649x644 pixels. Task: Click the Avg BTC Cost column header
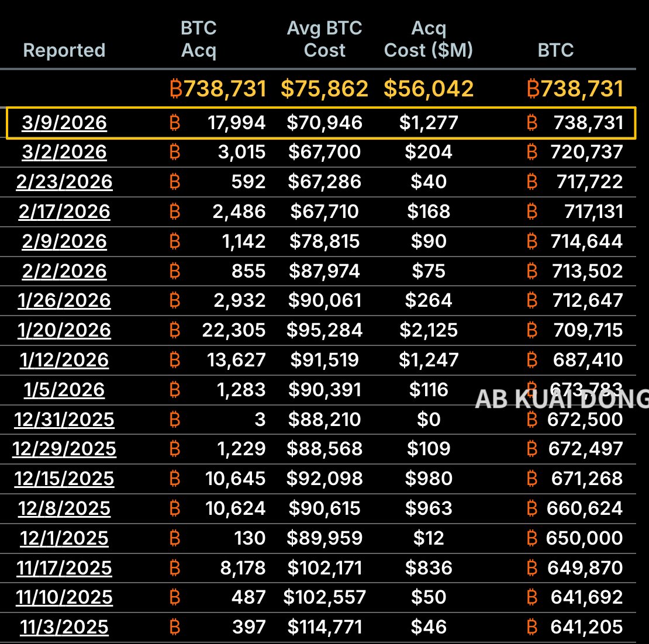tap(324, 39)
